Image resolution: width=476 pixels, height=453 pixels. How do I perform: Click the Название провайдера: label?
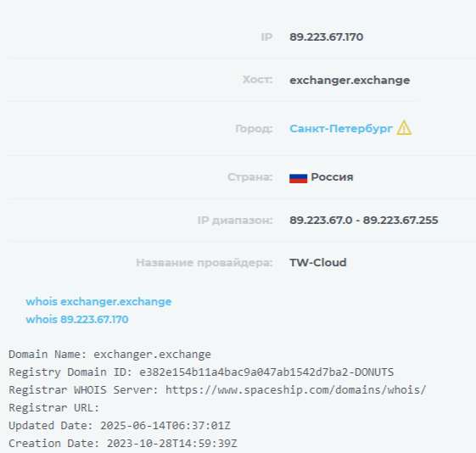click(x=204, y=262)
